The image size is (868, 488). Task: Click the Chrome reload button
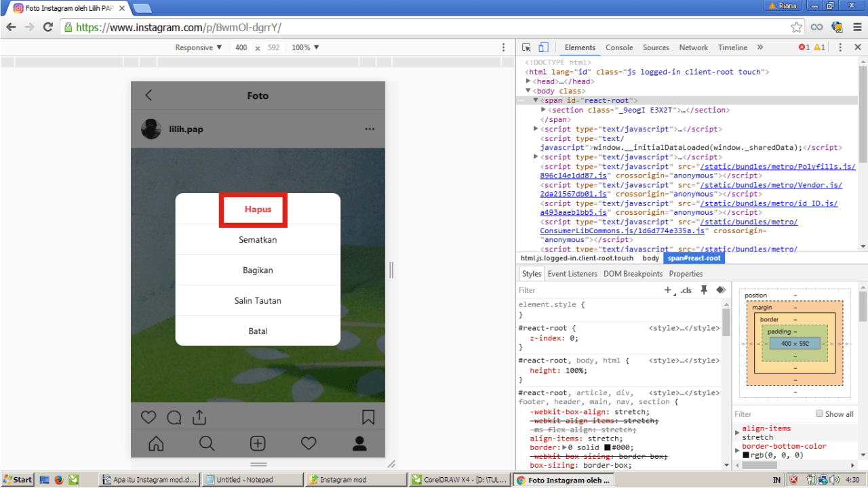coord(47,27)
